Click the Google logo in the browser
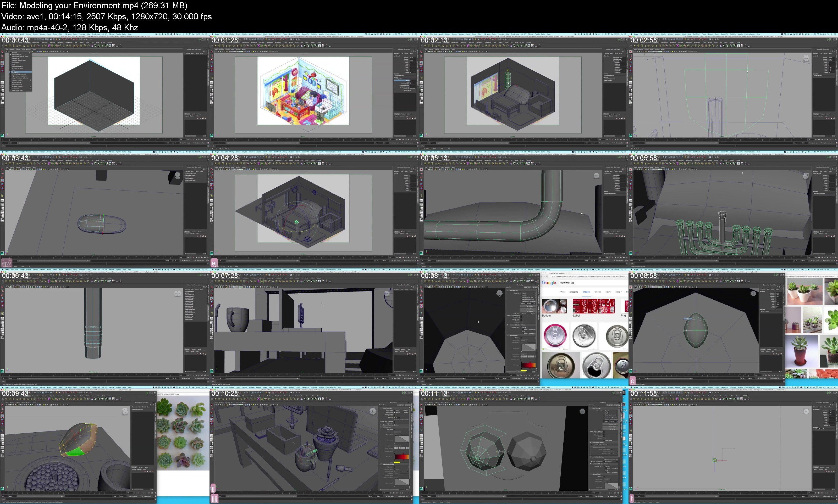Screen dimensions: 838x504 pyautogui.click(x=549, y=283)
